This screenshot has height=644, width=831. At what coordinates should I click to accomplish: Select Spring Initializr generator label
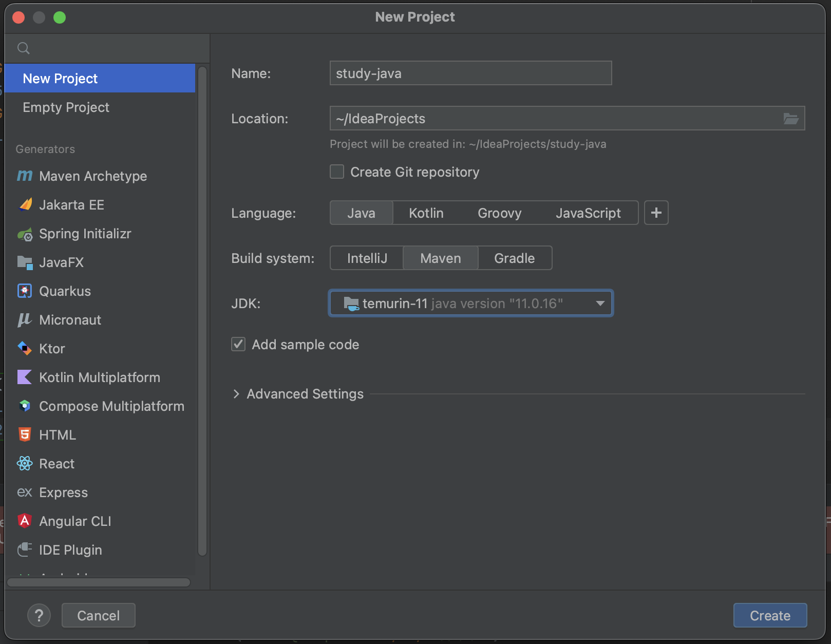[x=85, y=234]
